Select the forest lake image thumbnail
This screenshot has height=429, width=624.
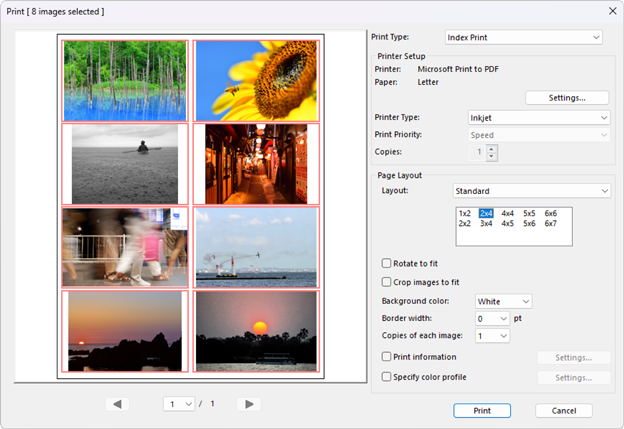pos(125,80)
